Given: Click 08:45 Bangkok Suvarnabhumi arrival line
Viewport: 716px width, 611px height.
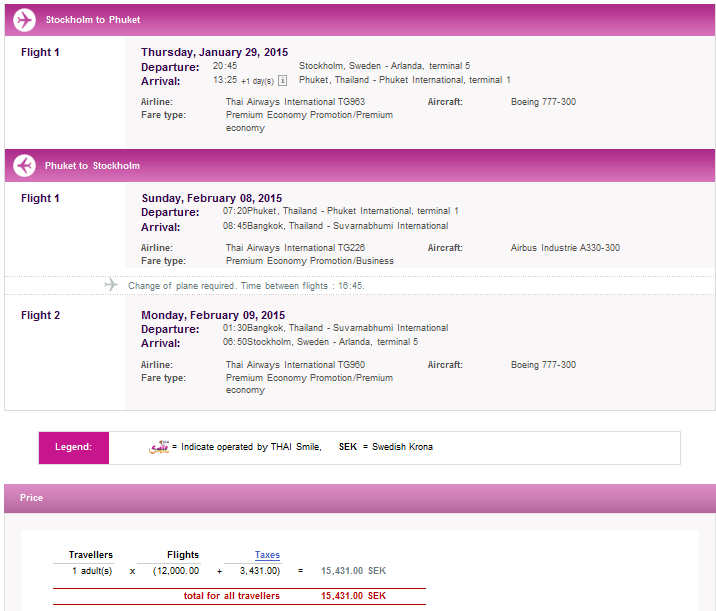Looking at the screenshot, I should (x=335, y=226).
